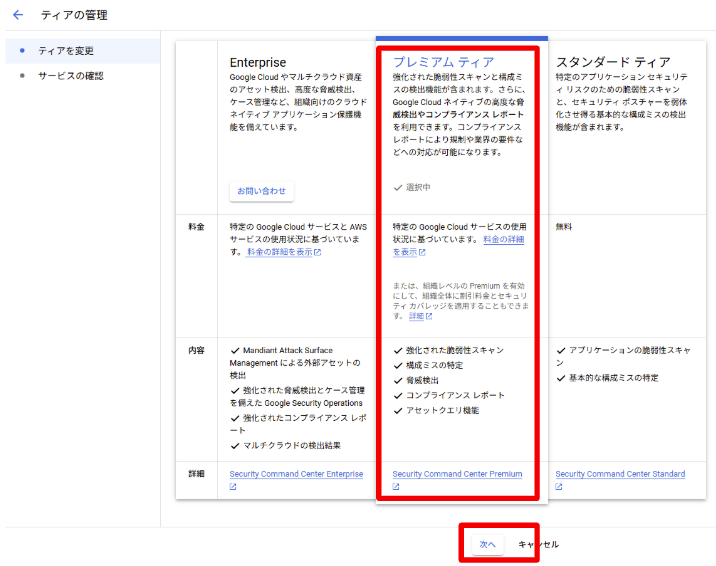
Task: Click the Enterprise tier heading
Action: click(258, 62)
